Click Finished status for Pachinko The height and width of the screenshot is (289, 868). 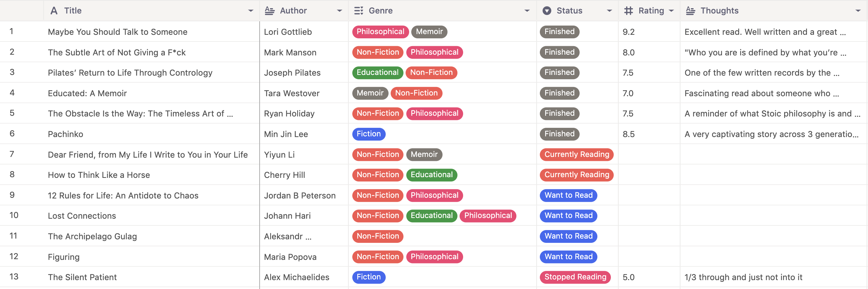click(x=559, y=134)
